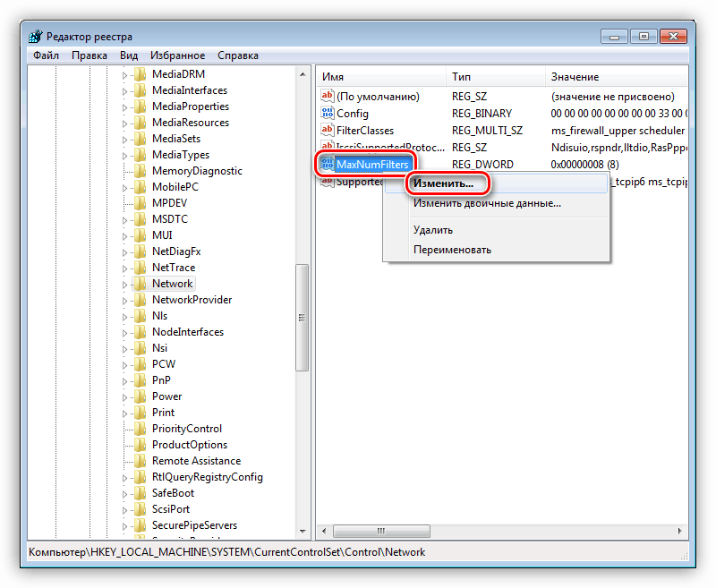Click the Nls folder icon
Image resolution: width=716 pixels, height=588 pixels.
click(x=140, y=316)
